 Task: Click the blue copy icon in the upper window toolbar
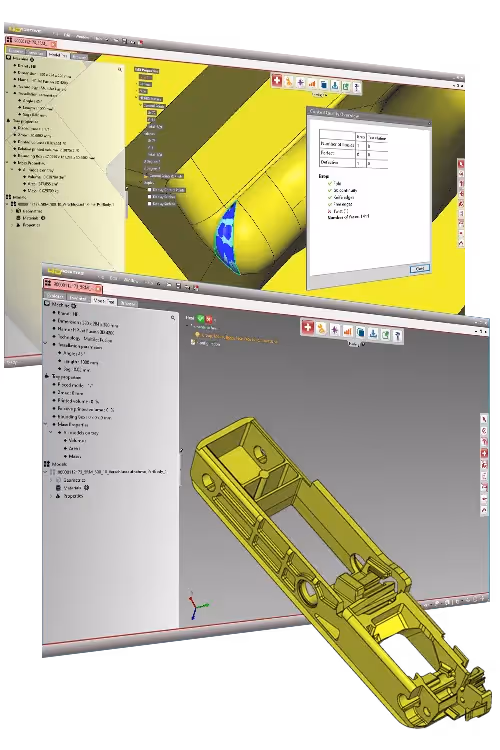click(323, 85)
